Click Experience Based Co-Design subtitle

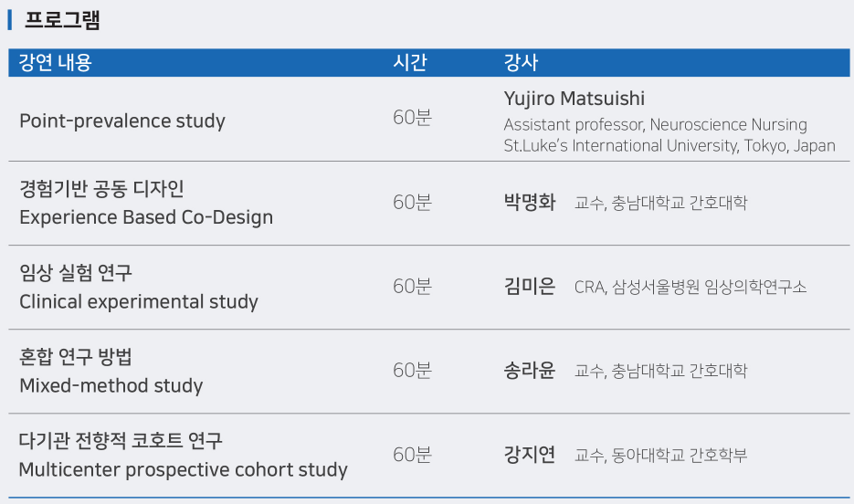pos(146,217)
